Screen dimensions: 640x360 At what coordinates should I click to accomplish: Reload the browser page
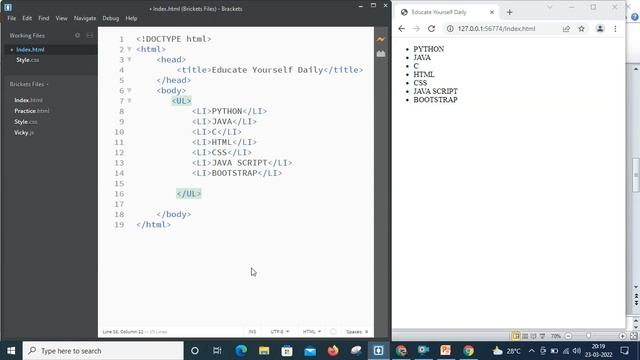click(431, 29)
